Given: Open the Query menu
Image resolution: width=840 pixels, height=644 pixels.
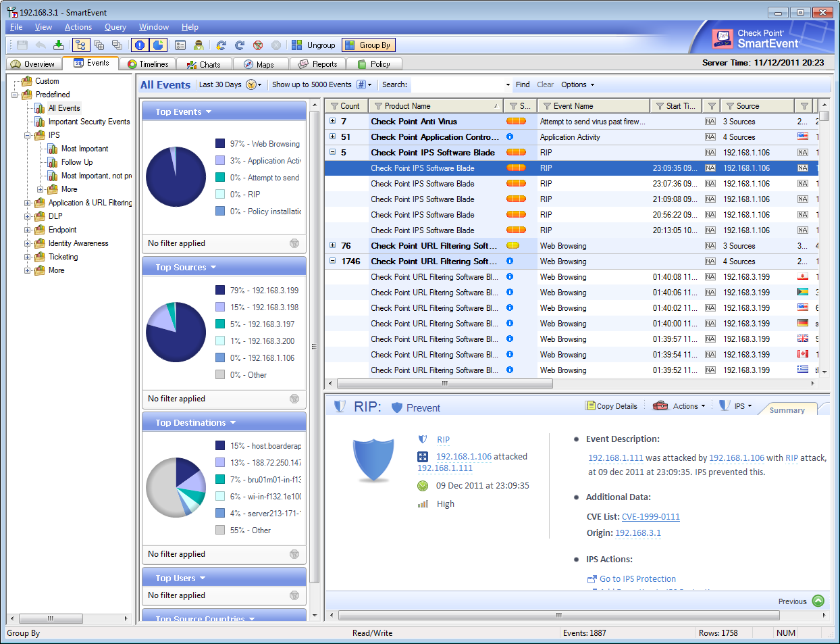Looking at the screenshot, I should click(115, 27).
